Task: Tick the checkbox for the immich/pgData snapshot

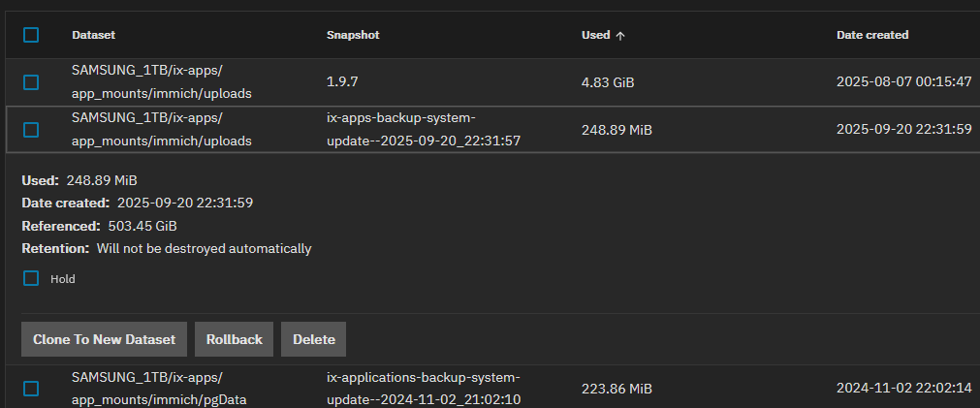Action: [x=31, y=389]
